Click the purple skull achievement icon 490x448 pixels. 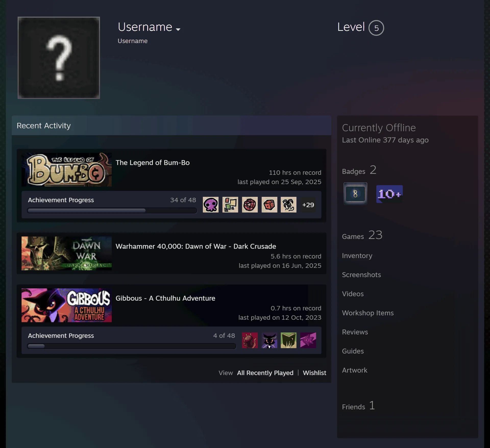click(x=211, y=204)
